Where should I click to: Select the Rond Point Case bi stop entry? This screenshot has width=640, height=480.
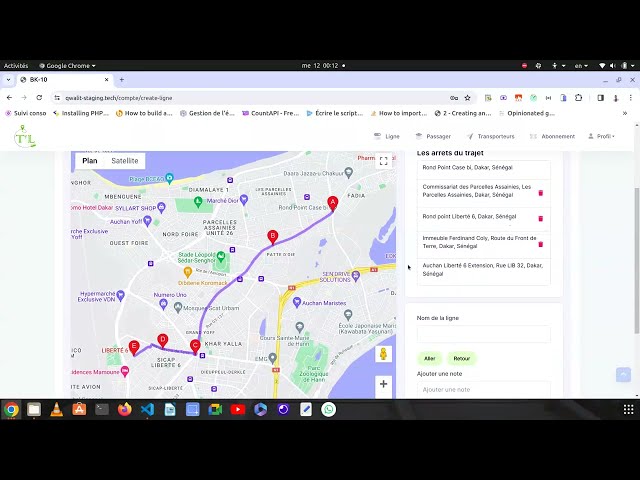(484, 168)
